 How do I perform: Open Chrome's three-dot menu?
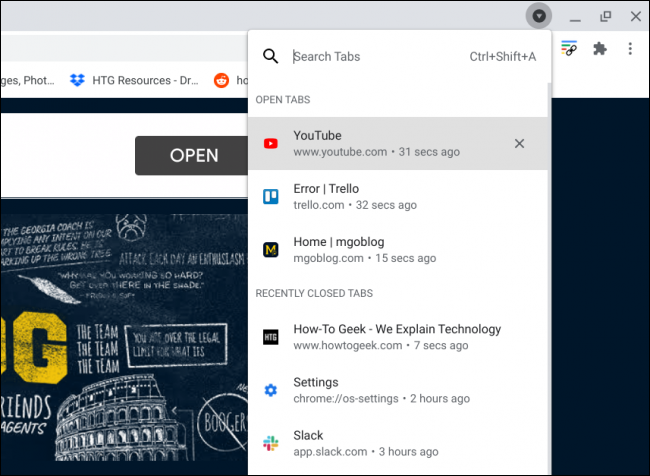point(630,49)
